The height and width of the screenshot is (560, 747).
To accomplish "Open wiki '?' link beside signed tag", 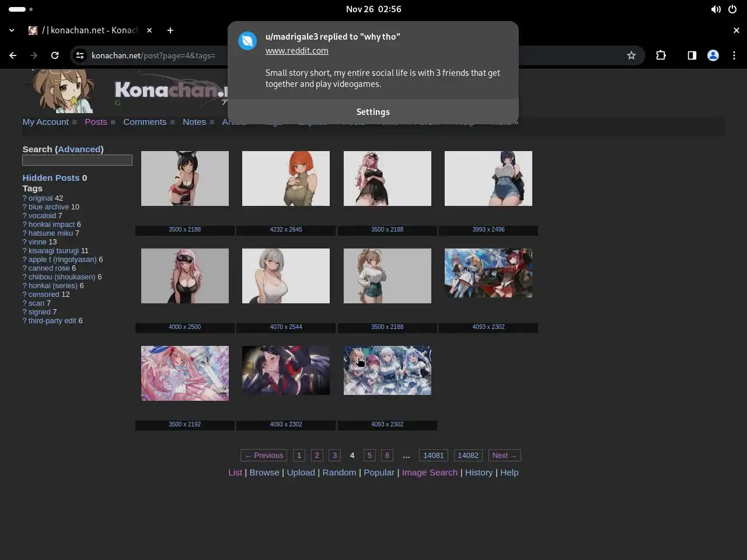I will tap(25, 312).
